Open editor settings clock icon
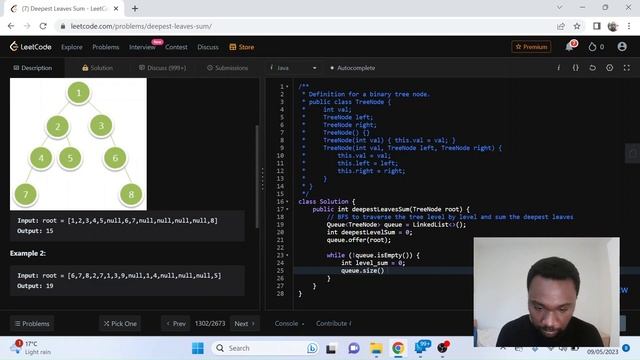 pos(609,68)
